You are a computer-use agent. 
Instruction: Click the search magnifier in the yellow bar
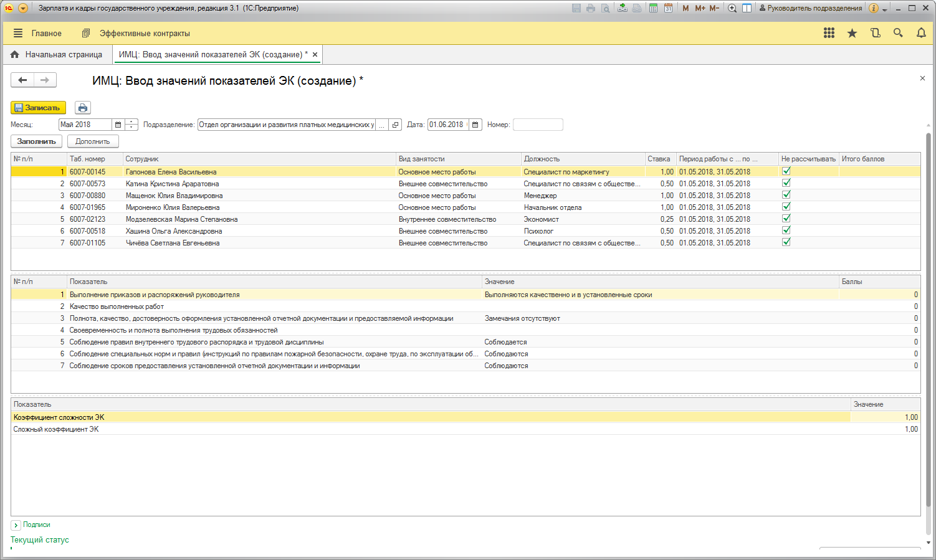point(898,33)
